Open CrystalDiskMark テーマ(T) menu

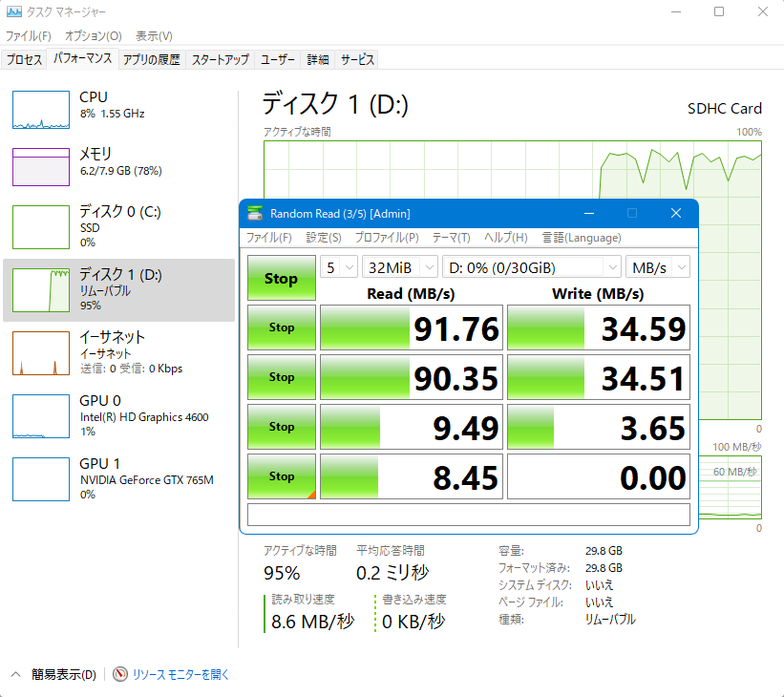coord(451,238)
